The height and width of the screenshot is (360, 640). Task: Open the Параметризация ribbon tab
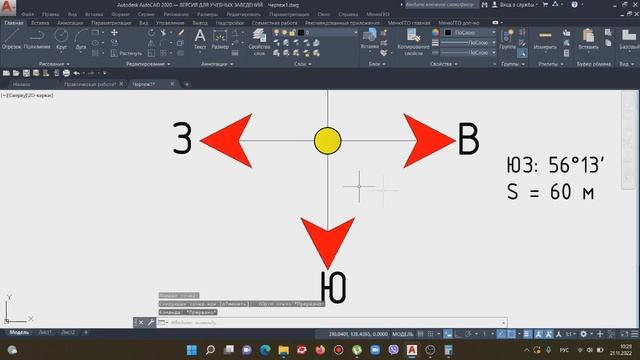[x=111, y=23]
